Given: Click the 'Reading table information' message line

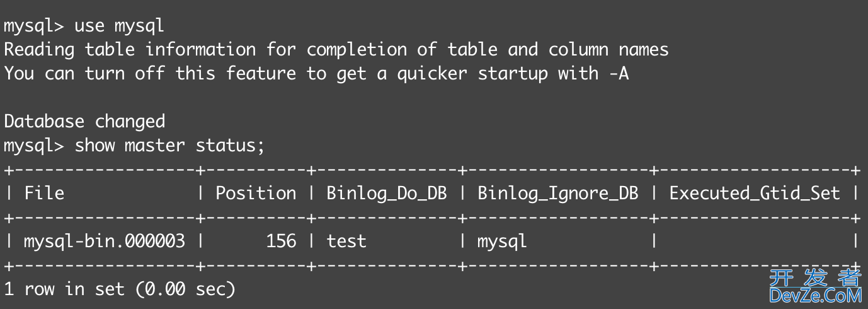Looking at the screenshot, I should [x=336, y=50].
